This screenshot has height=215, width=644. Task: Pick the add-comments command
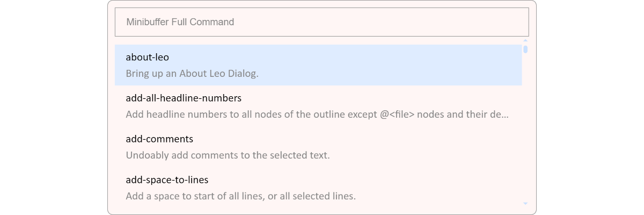[x=318, y=147]
